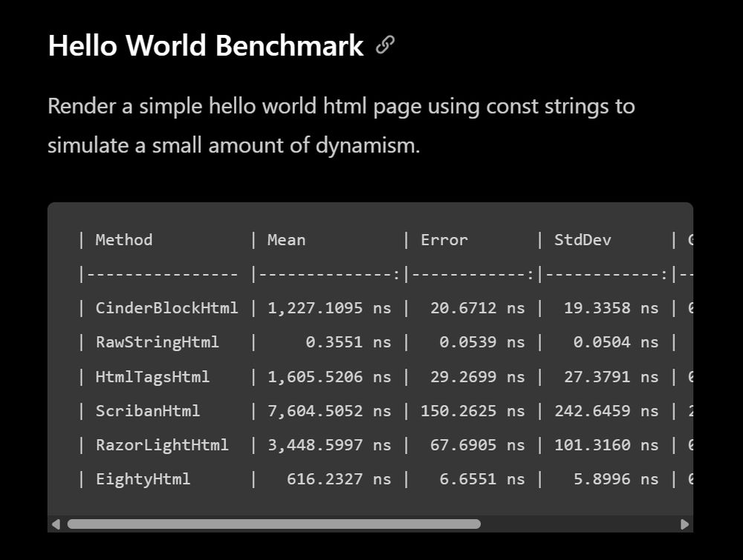Click the mean value 0.3551 ns
The width and height of the screenshot is (743, 560).
pyautogui.click(x=348, y=342)
